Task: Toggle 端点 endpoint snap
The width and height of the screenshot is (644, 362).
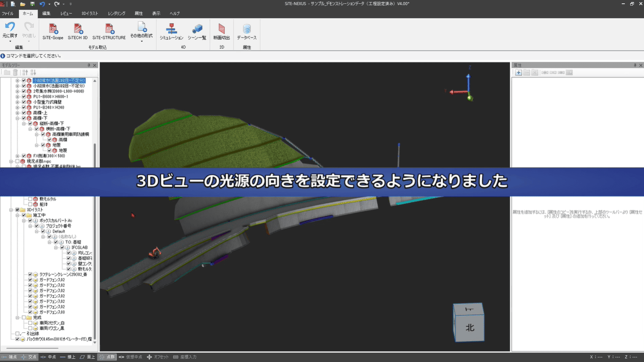Action: click(x=9, y=357)
